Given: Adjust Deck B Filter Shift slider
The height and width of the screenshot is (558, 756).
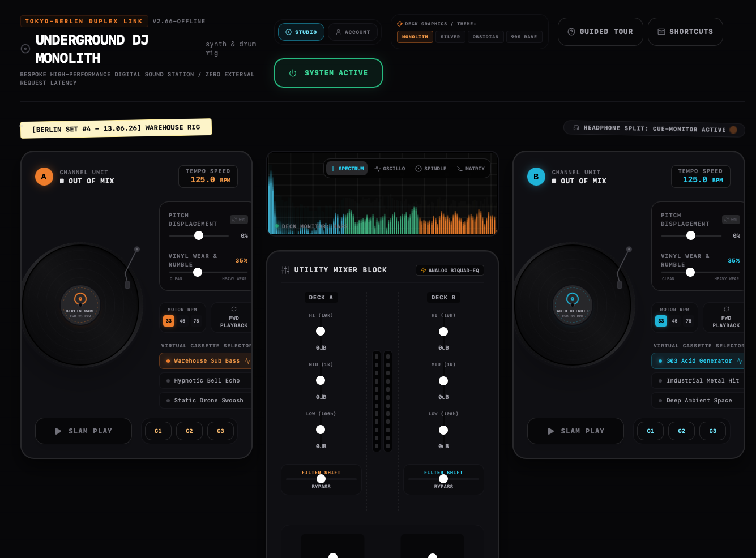Looking at the screenshot, I should [x=443, y=479].
